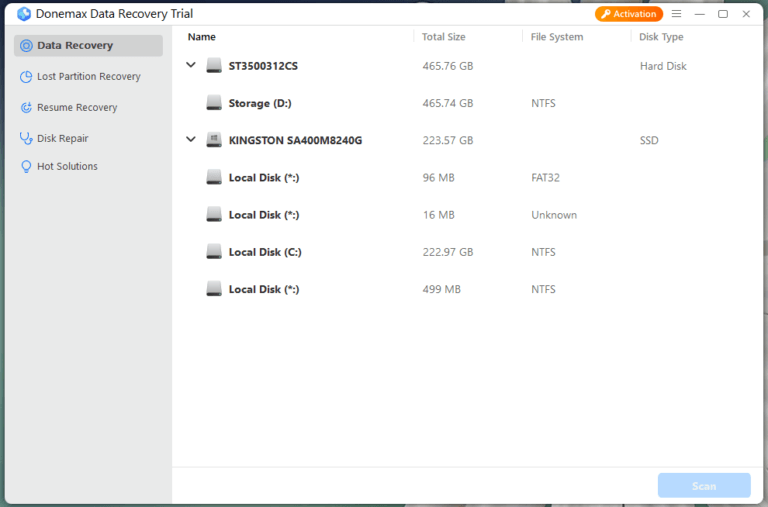Image resolution: width=768 pixels, height=507 pixels.
Task: Collapse the ST3500312CS disk tree
Action: (x=191, y=65)
